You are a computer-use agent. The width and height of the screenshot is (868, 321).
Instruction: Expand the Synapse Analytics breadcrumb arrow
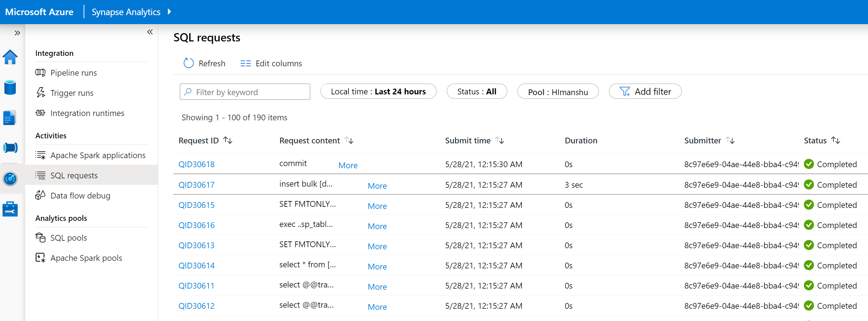pos(169,12)
